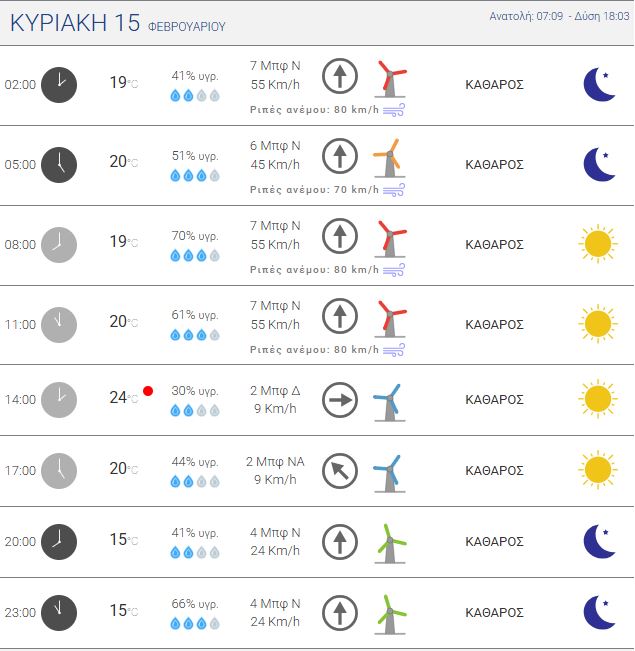Viewport: 635px width, 651px height.
Task: Click the humidity droplets at 08:00
Action: (x=194, y=255)
